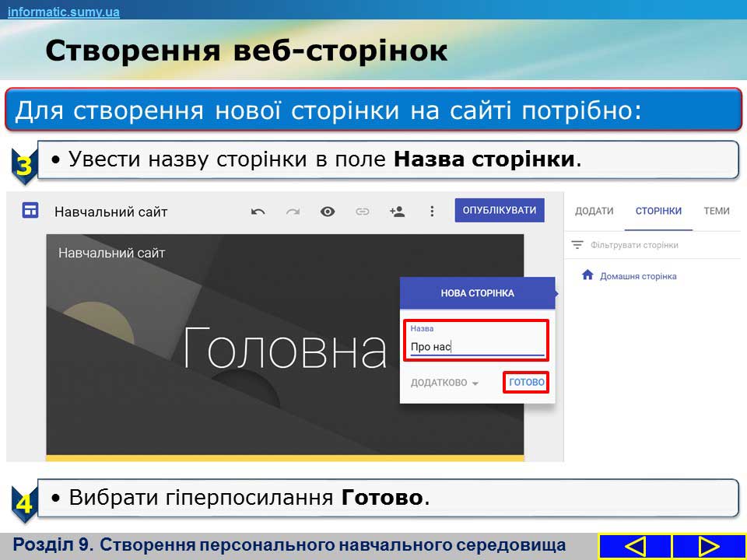
Task: Click the add collaborator person icon
Action: point(398,212)
